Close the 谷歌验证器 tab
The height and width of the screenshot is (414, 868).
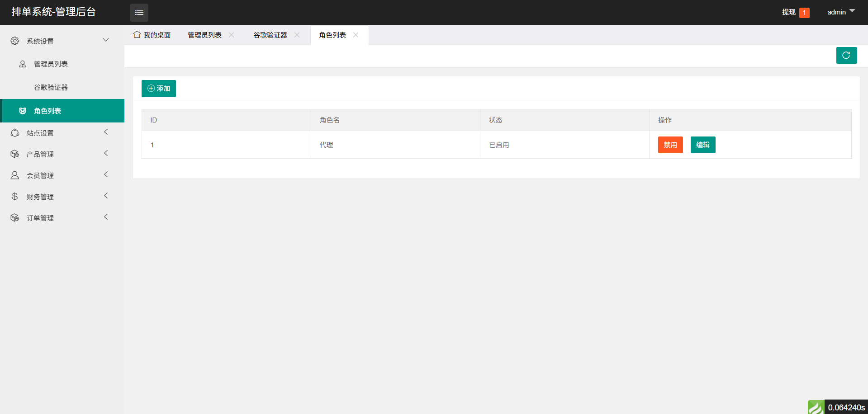tap(297, 35)
